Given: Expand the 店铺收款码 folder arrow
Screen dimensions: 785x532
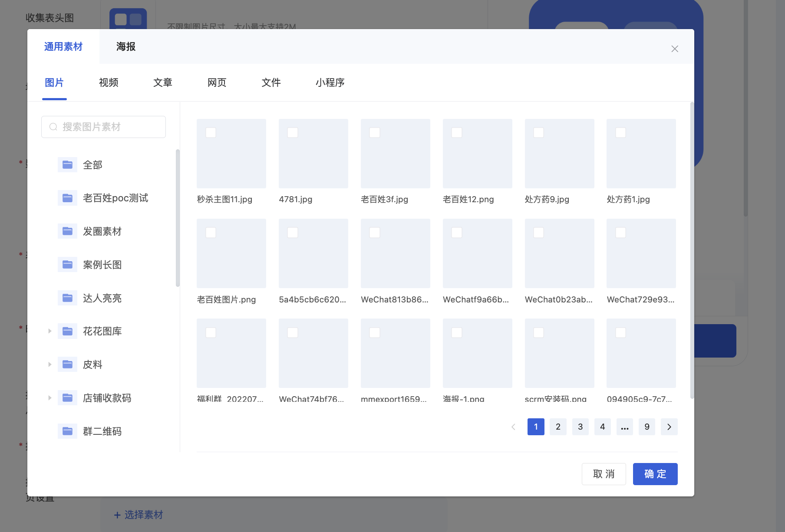Looking at the screenshot, I should pos(49,398).
